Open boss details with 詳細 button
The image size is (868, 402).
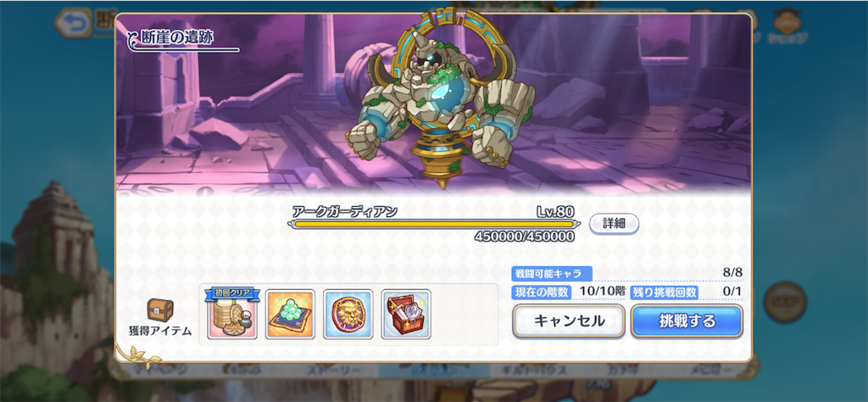point(614,224)
